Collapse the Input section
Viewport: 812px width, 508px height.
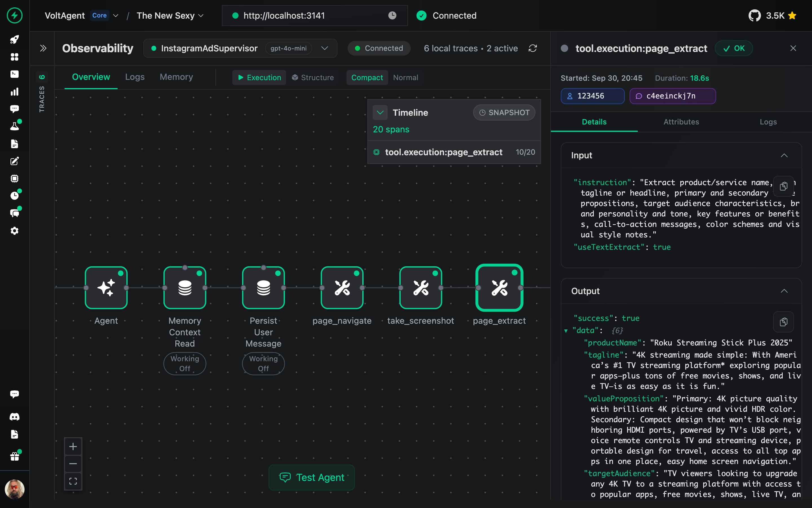[x=784, y=155]
